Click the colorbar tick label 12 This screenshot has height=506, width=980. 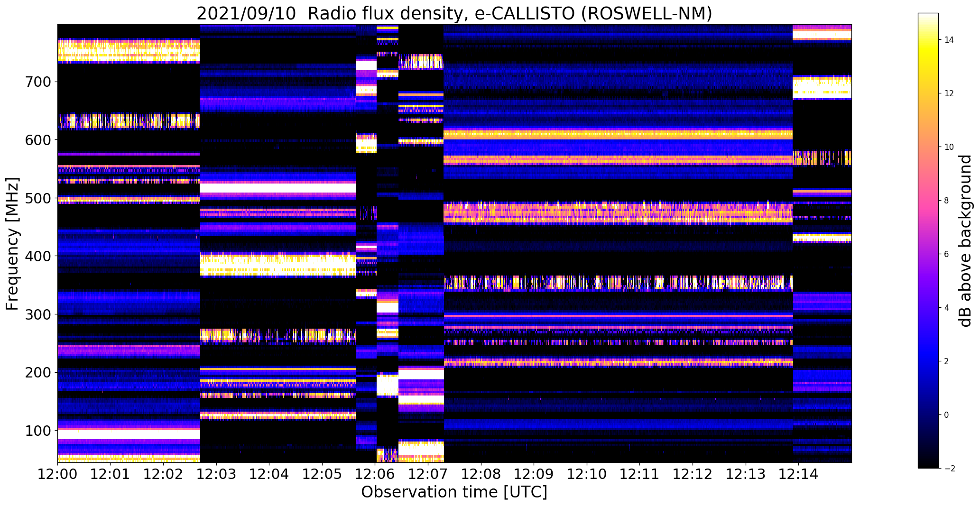click(x=949, y=93)
